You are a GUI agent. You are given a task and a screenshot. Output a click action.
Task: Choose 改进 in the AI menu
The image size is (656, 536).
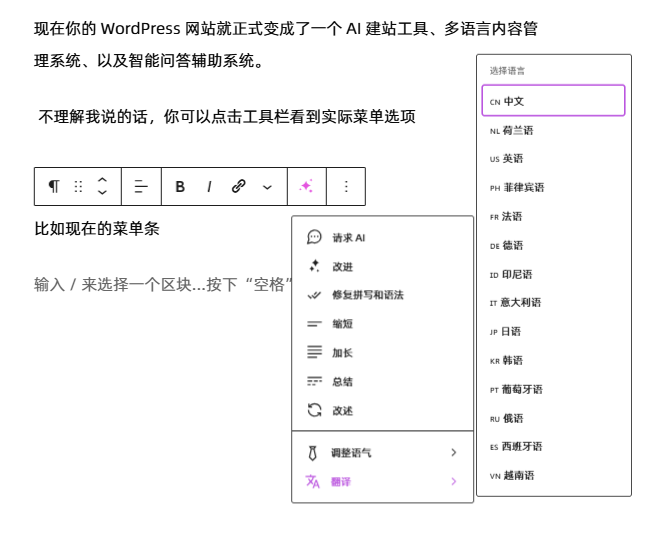click(x=342, y=267)
